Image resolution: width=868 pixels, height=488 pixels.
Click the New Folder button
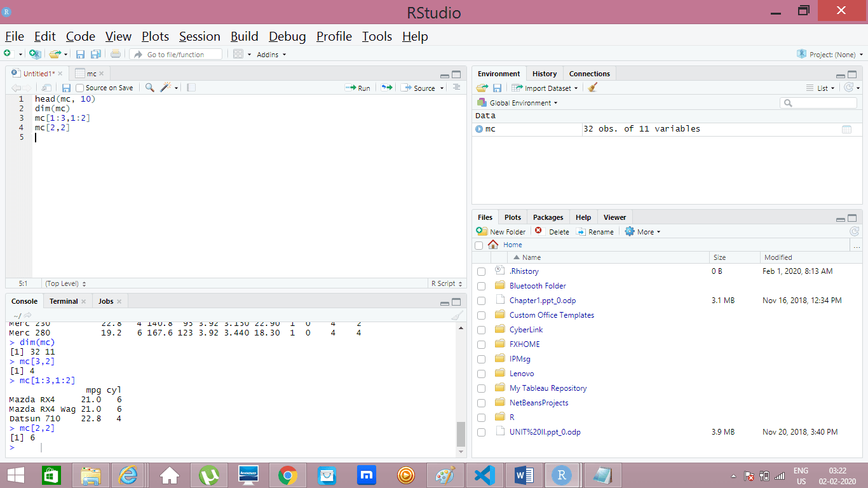[501, 232]
